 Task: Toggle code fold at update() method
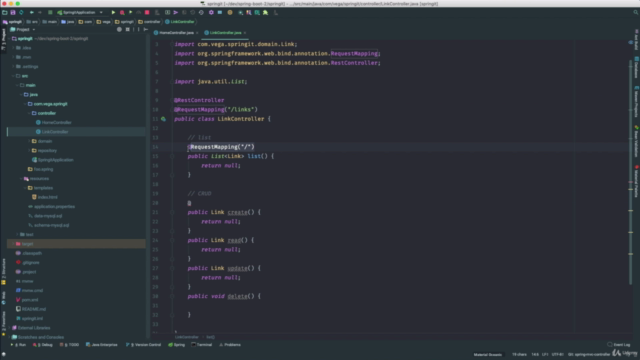[172, 268]
